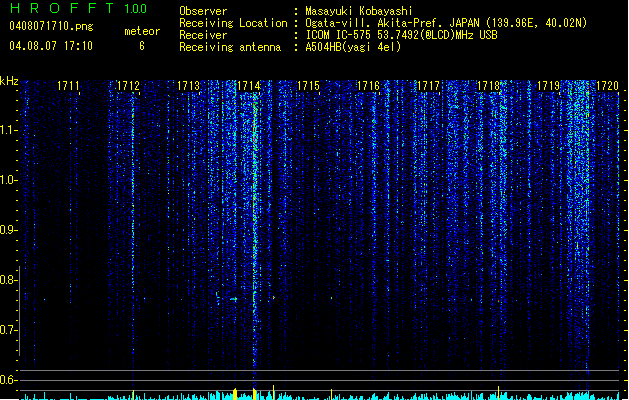This screenshot has width=629, height=400.
Task: Click the 1714 time marker
Action: [248, 86]
